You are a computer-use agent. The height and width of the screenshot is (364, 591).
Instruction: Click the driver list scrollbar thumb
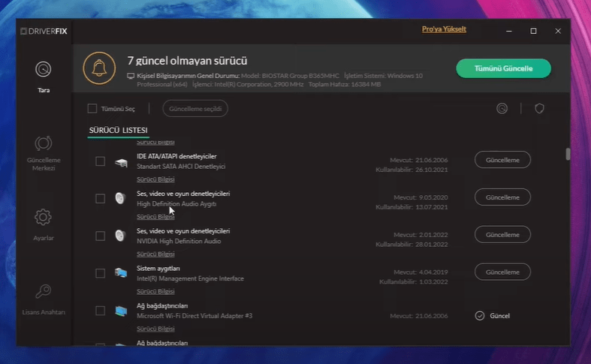[x=568, y=154]
